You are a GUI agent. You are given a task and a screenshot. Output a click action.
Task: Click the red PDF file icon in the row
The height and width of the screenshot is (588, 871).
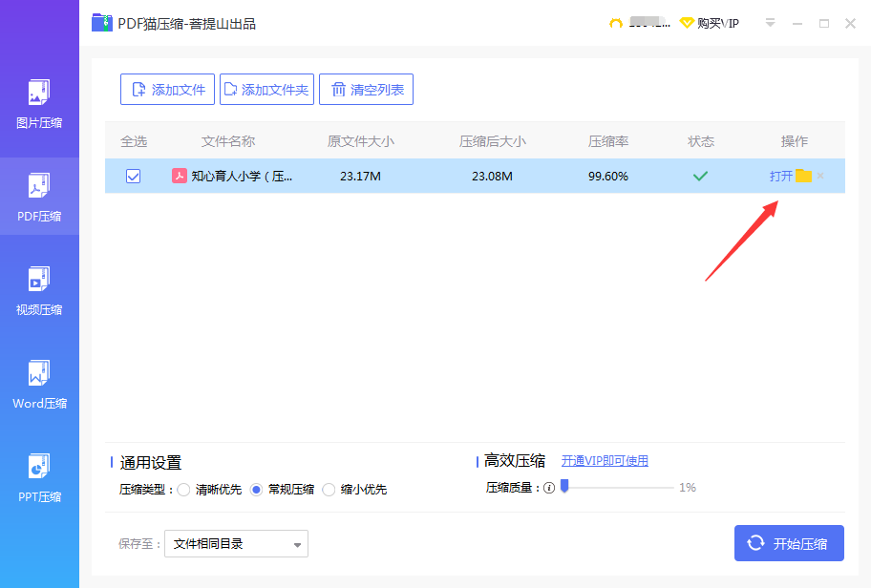179,176
